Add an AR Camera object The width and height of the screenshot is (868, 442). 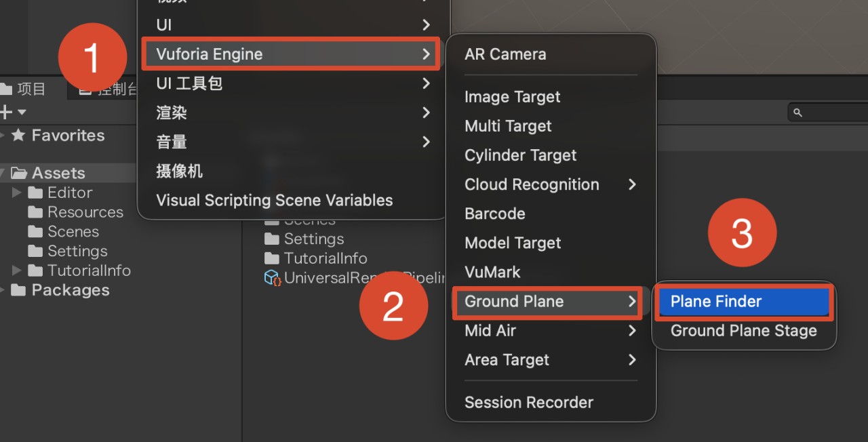(505, 54)
